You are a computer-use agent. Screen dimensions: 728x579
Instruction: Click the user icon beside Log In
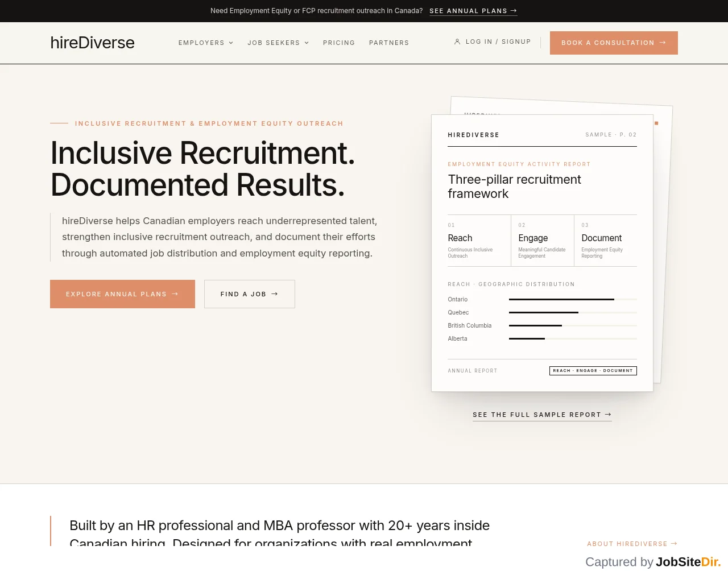tap(457, 42)
